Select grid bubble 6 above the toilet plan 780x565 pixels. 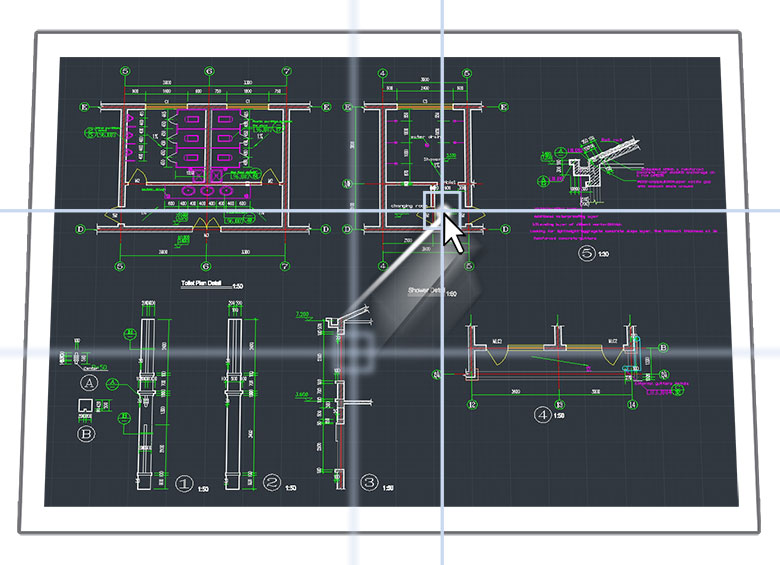[208, 72]
